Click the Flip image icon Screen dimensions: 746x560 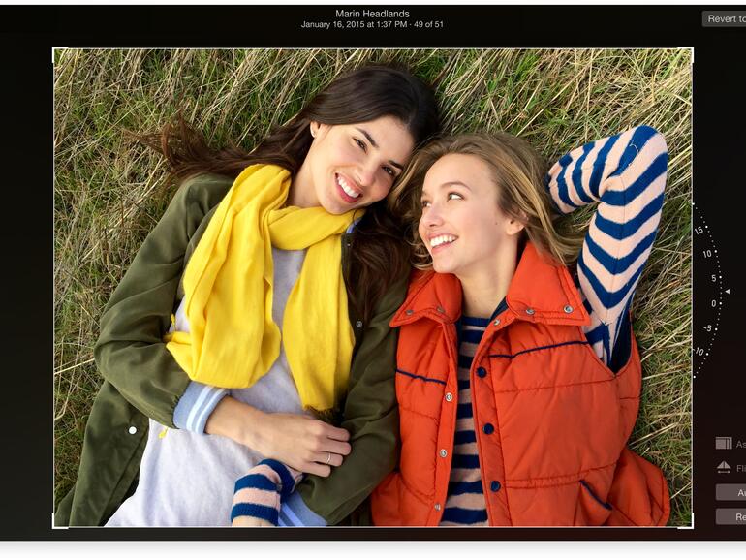[724, 467]
